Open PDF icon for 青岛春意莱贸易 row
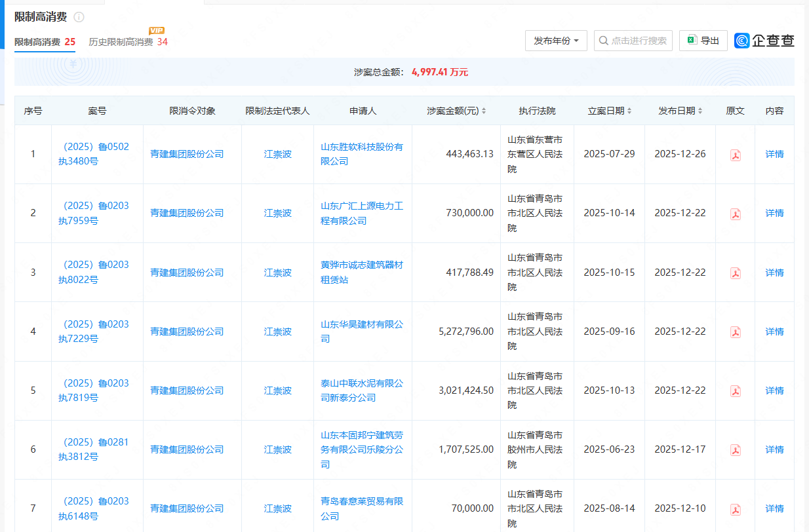 [x=735, y=509]
